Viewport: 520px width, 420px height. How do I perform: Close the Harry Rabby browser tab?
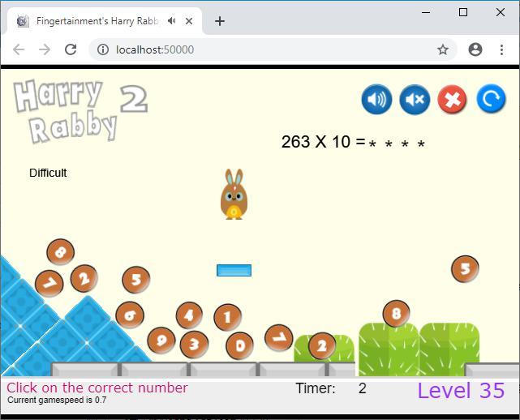189,21
